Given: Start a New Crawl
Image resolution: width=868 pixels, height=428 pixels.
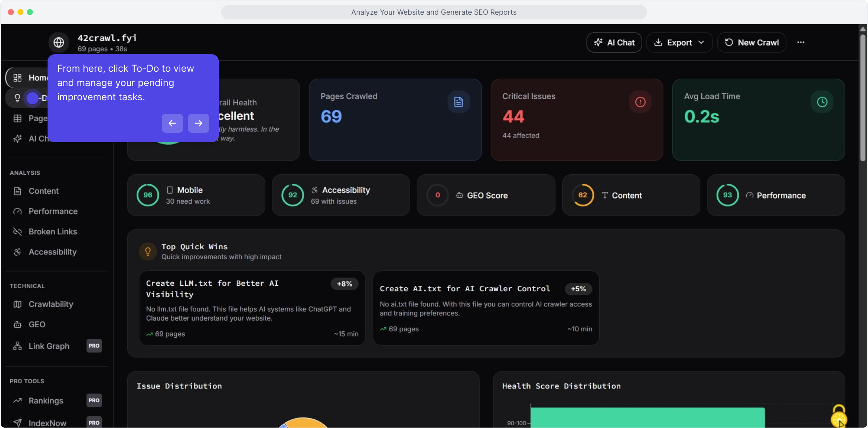Looking at the screenshot, I should pyautogui.click(x=752, y=42).
